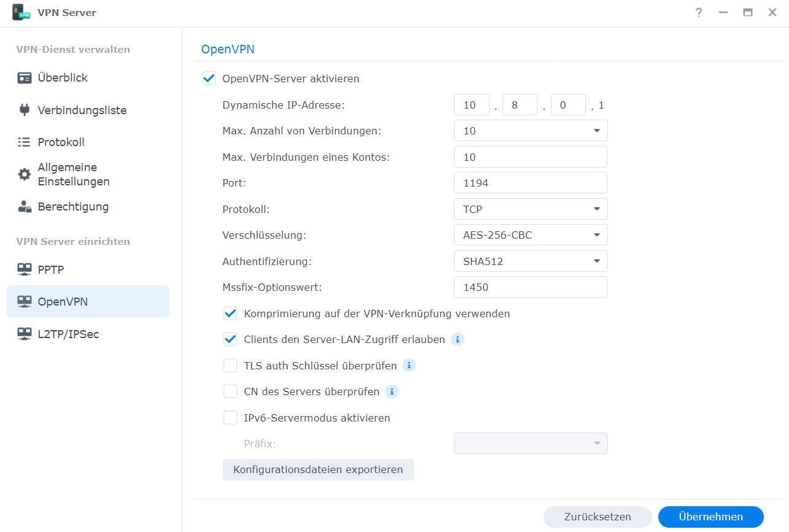Click the L2TP/IPSec network icon

(25, 334)
